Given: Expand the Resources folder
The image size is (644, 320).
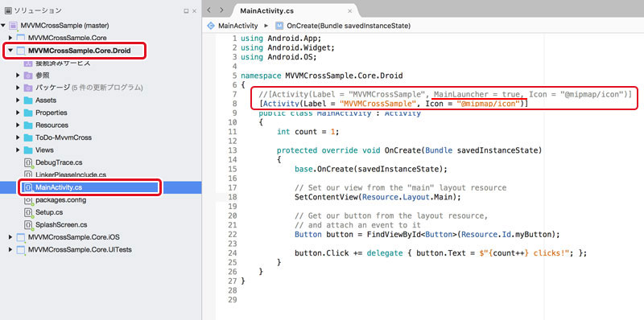Looking at the screenshot, I should tap(18, 125).
